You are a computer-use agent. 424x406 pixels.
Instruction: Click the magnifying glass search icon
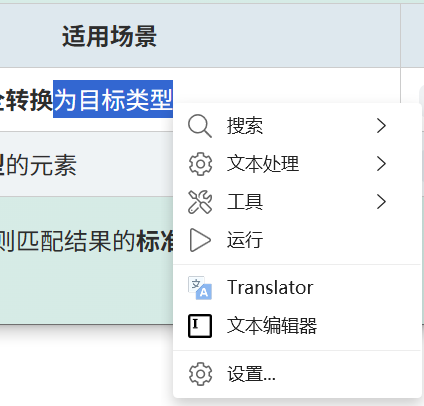coord(200,126)
